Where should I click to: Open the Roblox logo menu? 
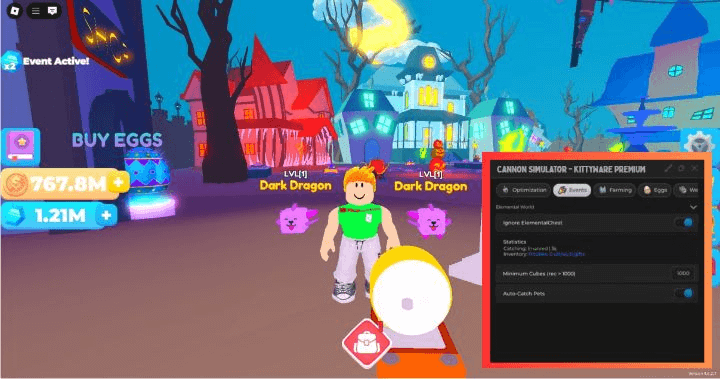pos(14,11)
